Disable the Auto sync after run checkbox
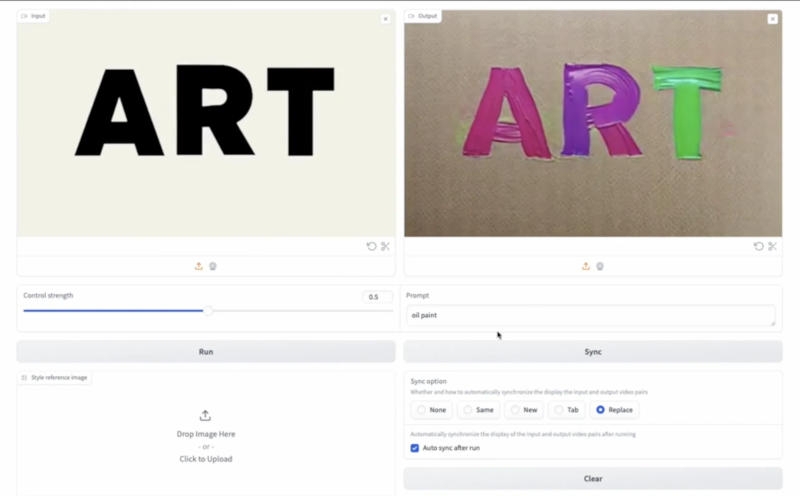The width and height of the screenshot is (800, 496). click(415, 448)
